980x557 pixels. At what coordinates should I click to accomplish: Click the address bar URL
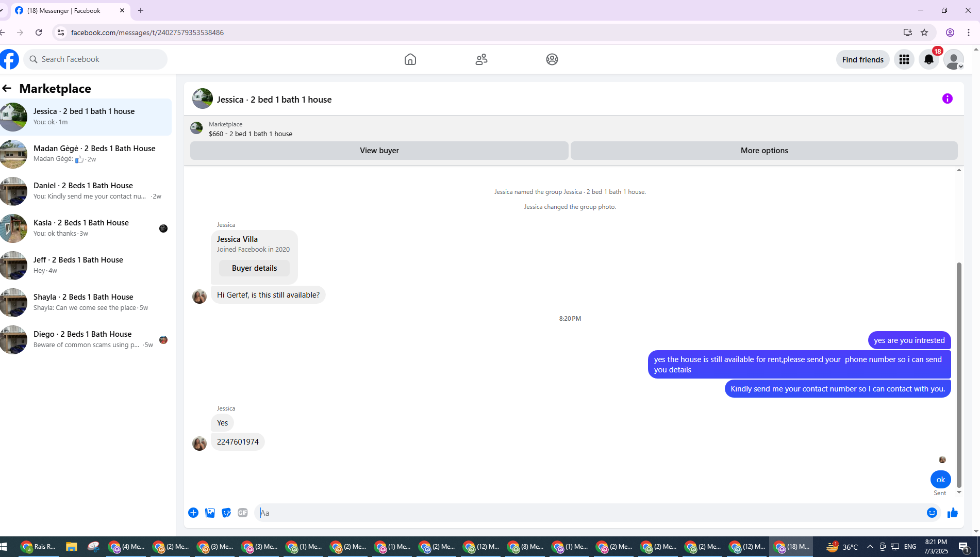(147, 32)
